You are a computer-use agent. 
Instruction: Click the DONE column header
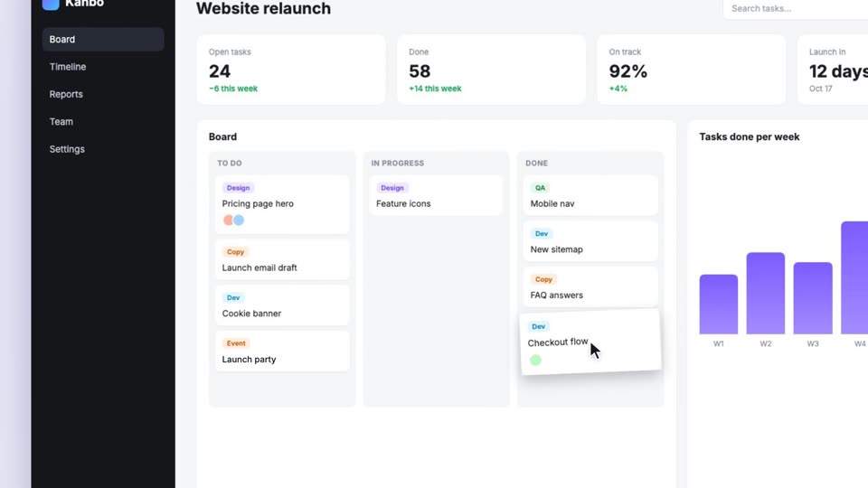pyautogui.click(x=536, y=164)
